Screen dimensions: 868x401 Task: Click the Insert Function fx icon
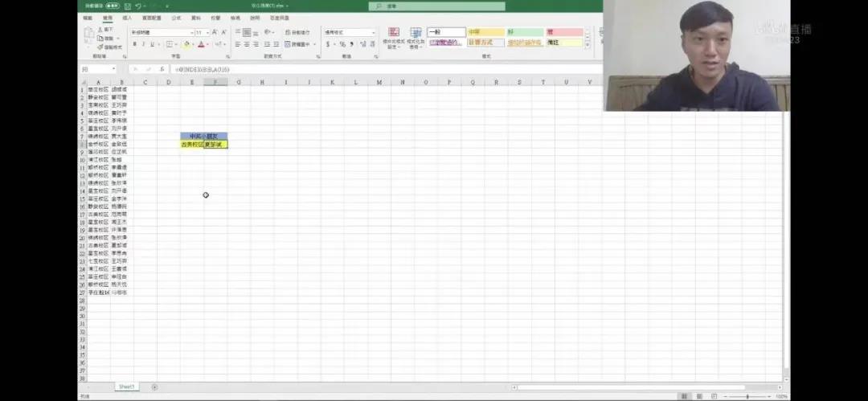pyautogui.click(x=162, y=69)
